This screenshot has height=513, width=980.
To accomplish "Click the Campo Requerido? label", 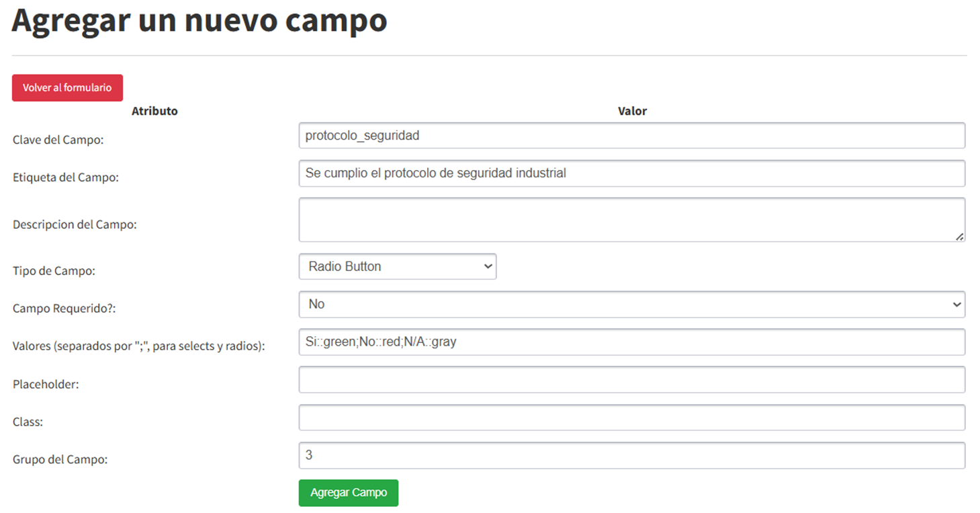I will coord(64,309).
